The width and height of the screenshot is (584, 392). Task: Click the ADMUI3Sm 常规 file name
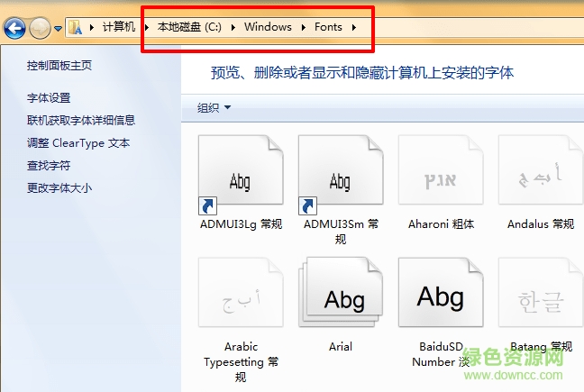(341, 232)
